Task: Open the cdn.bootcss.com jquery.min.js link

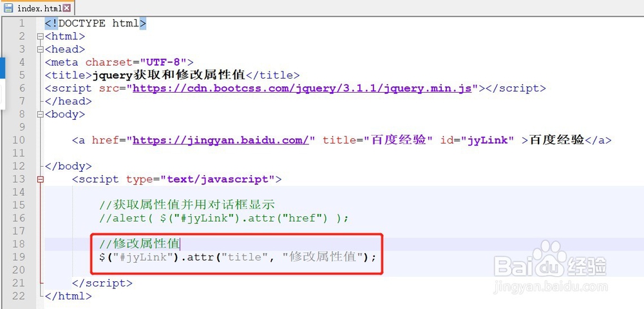Action: (302, 88)
